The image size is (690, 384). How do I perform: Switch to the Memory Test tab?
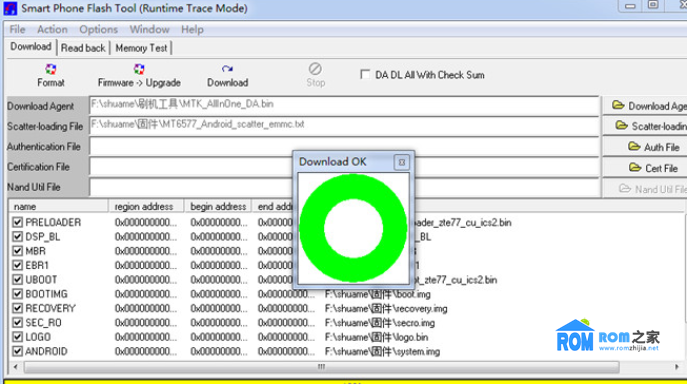141,48
